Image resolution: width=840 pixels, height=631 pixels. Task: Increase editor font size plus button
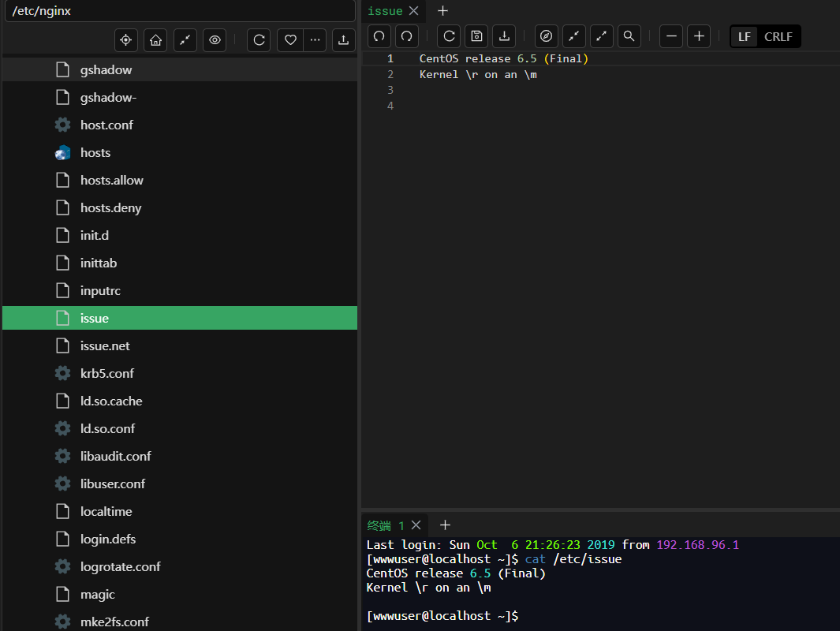point(699,36)
